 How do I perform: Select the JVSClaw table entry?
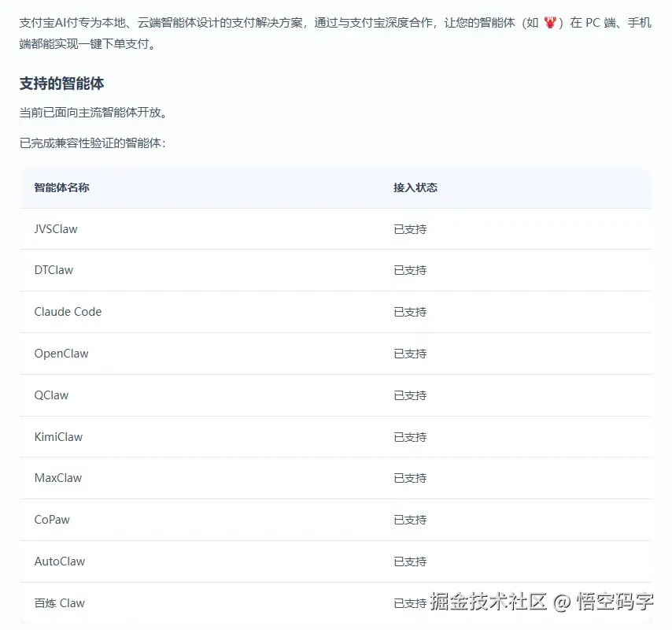pyautogui.click(x=55, y=229)
